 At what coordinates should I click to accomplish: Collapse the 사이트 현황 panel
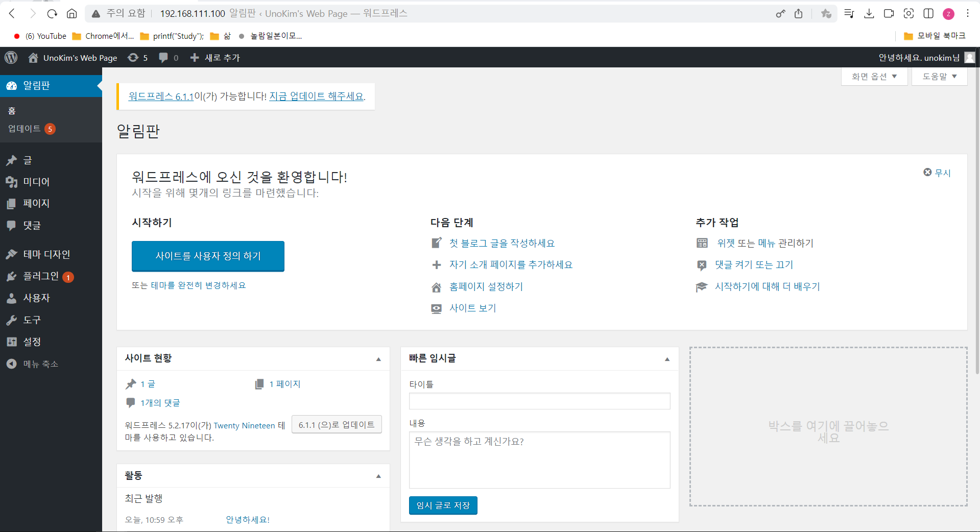378,359
